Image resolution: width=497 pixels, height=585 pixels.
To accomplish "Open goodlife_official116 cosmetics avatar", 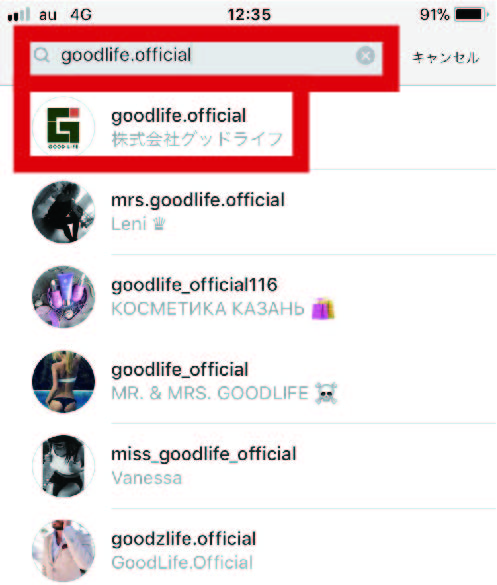I will tap(63, 297).
